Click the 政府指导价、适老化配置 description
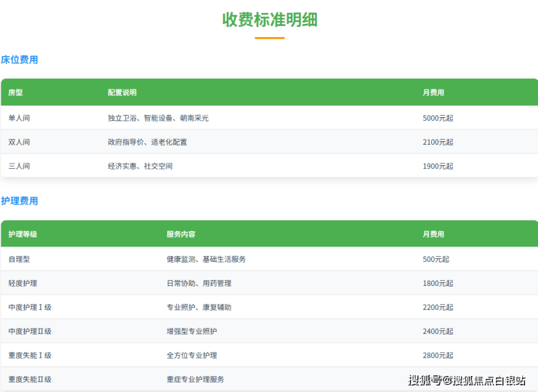 [x=148, y=142]
